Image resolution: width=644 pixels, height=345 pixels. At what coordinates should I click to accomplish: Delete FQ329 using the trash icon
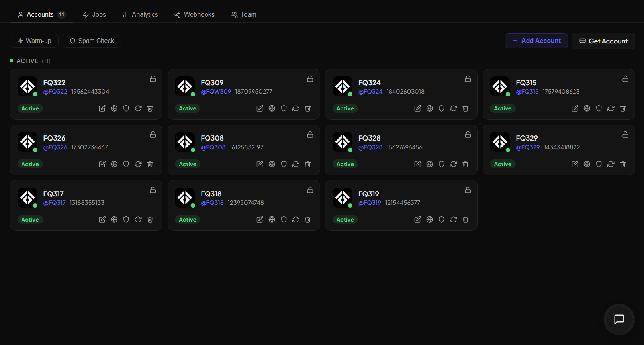[x=623, y=164]
